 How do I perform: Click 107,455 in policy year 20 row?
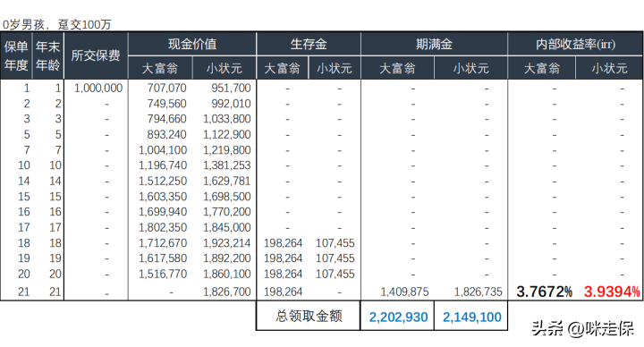click(335, 274)
